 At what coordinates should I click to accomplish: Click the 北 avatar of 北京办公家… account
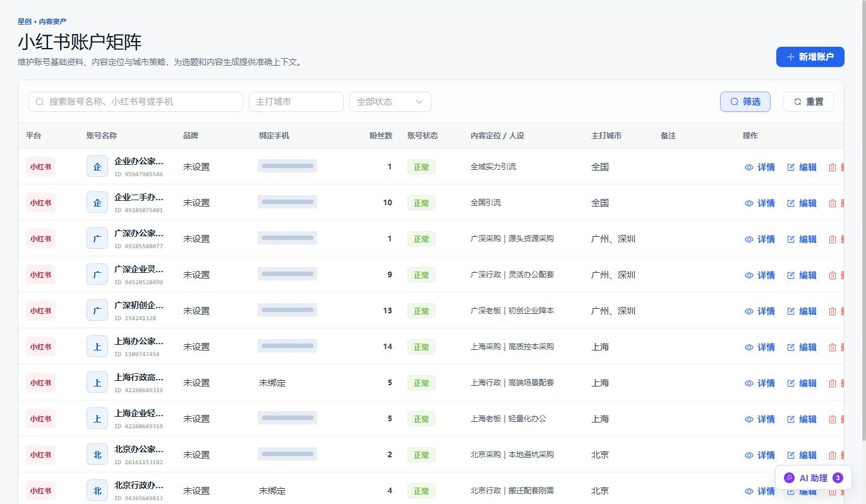pyautogui.click(x=97, y=455)
